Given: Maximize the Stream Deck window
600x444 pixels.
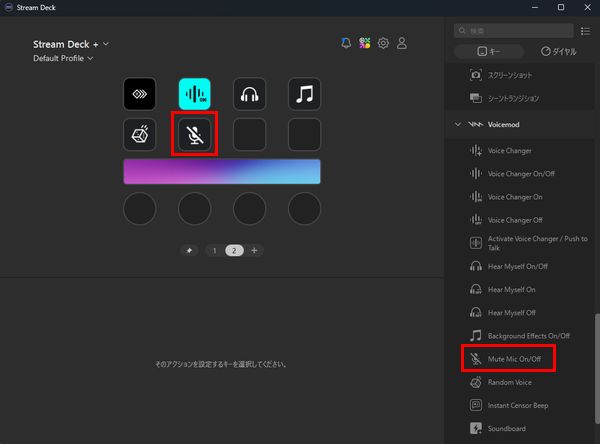Looking at the screenshot, I should [561, 7].
